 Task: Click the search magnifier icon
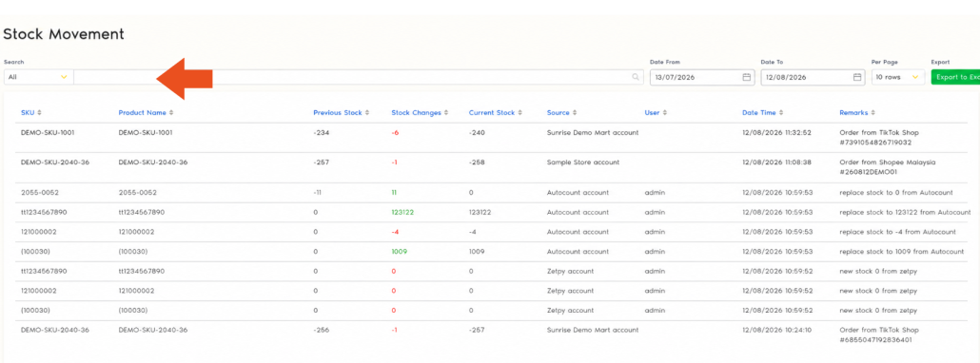636,77
